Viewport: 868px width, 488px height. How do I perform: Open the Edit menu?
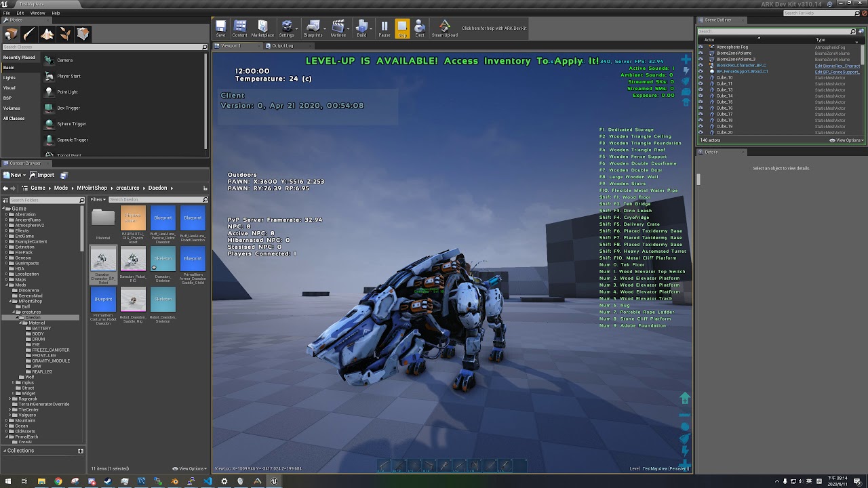(20, 13)
